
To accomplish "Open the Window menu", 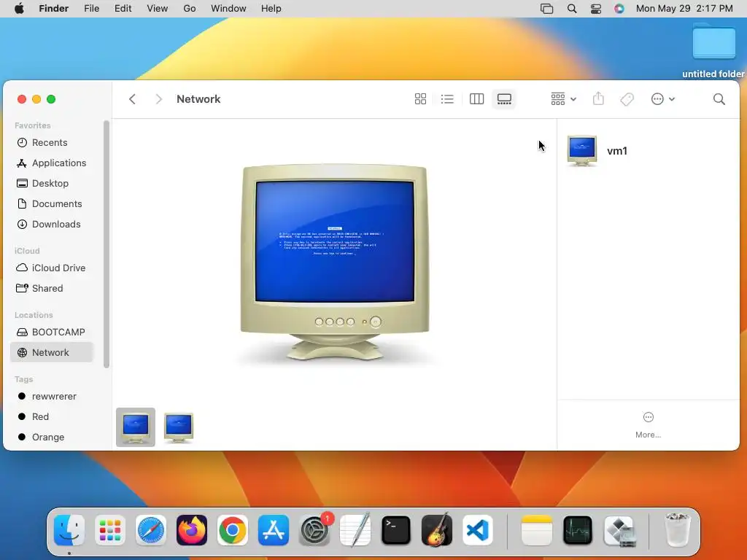I will tap(228, 9).
